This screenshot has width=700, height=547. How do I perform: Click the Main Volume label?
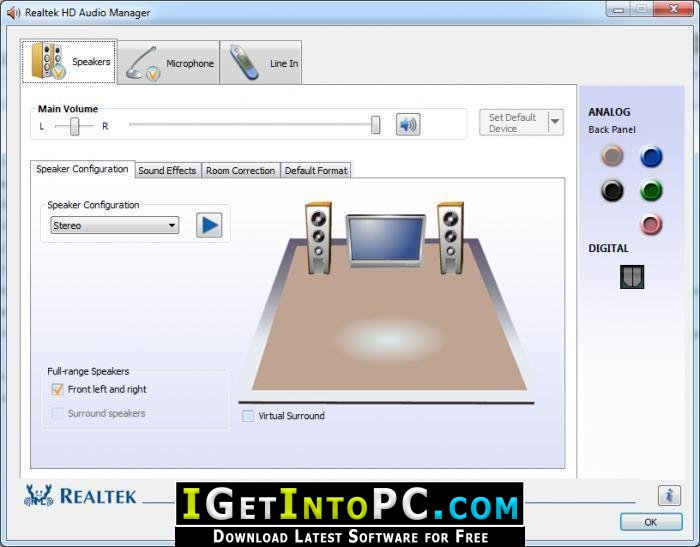click(x=67, y=109)
